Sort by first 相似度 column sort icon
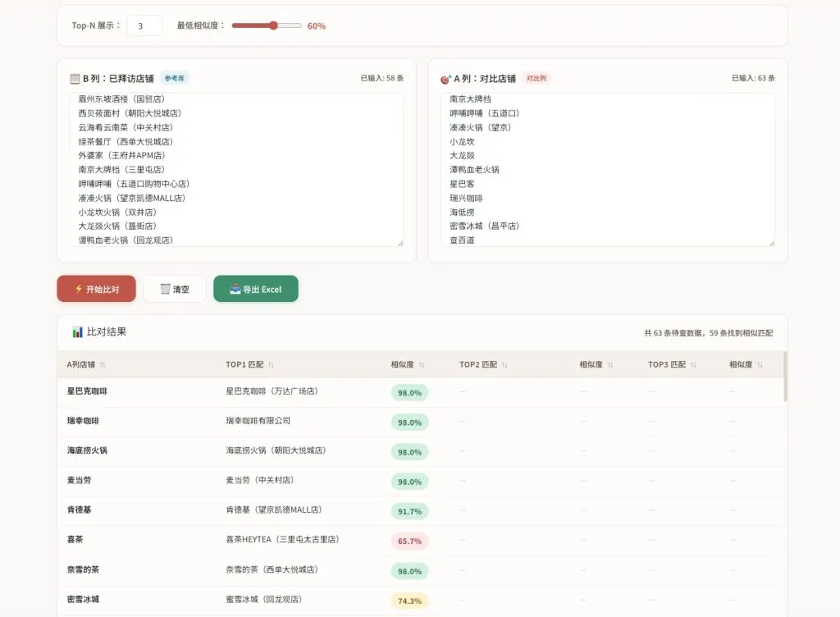Image resolution: width=840 pixels, height=617 pixels. [x=422, y=365]
